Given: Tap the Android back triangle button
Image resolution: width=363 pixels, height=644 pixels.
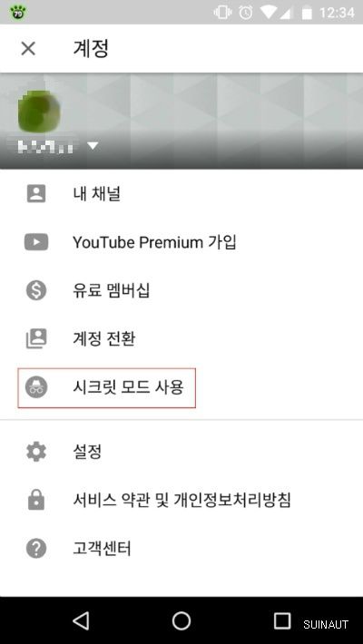Looking at the screenshot, I should (x=81, y=621).
